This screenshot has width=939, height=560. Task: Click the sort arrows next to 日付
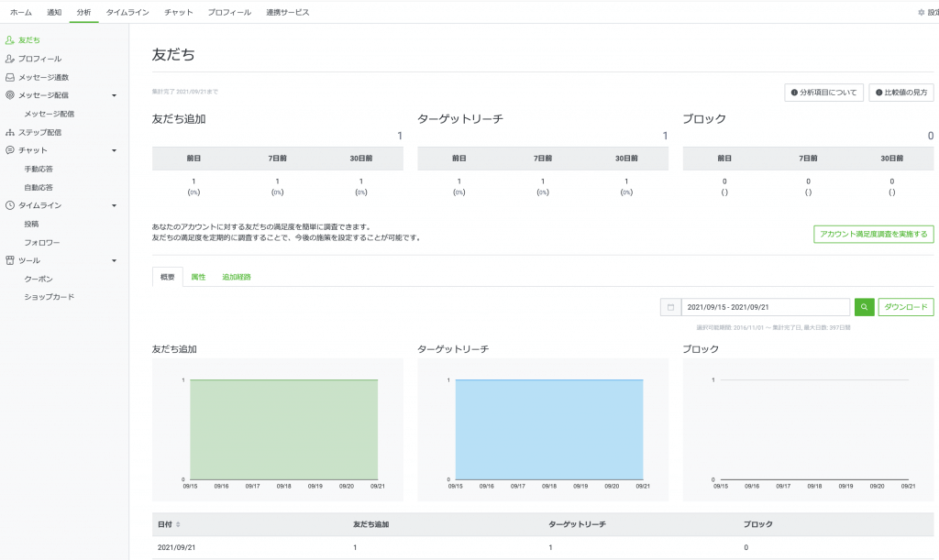click(178, 524)
